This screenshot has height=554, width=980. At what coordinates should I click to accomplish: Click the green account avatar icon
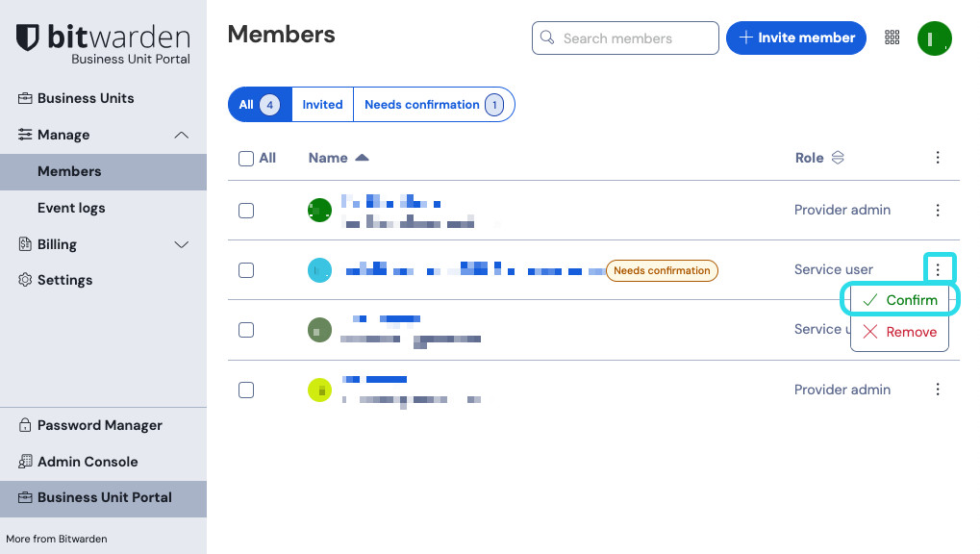point(934,38)
